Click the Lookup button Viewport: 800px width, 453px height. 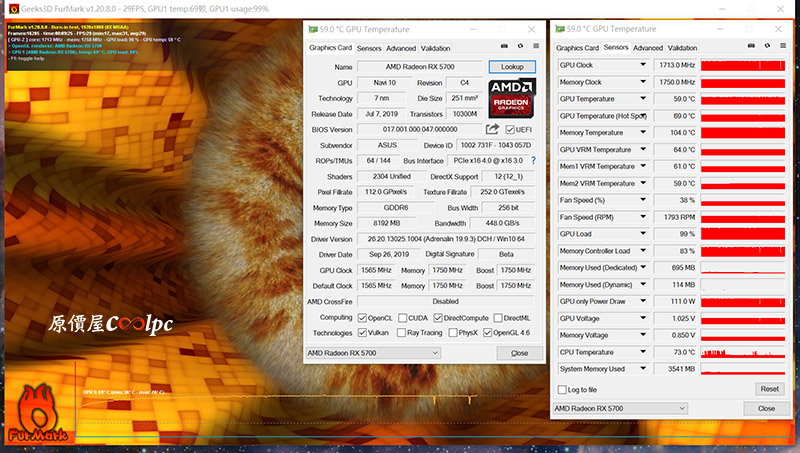pos(512,67)
